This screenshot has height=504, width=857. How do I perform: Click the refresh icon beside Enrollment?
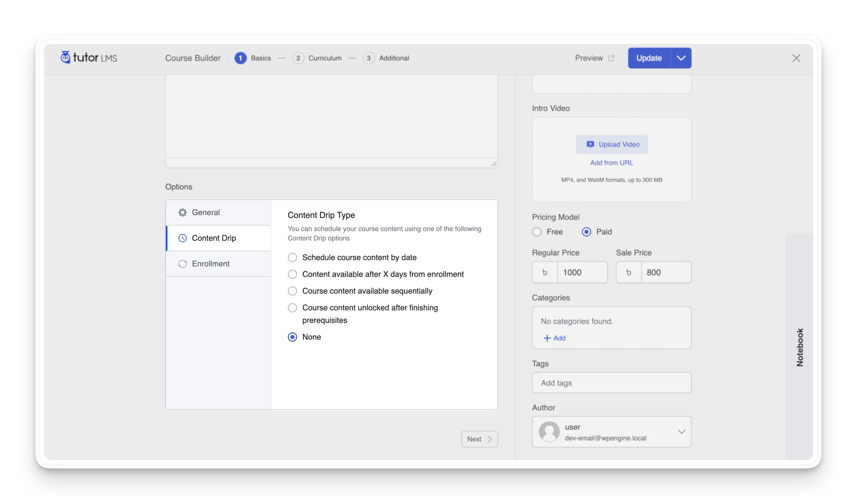pos(183,264)
